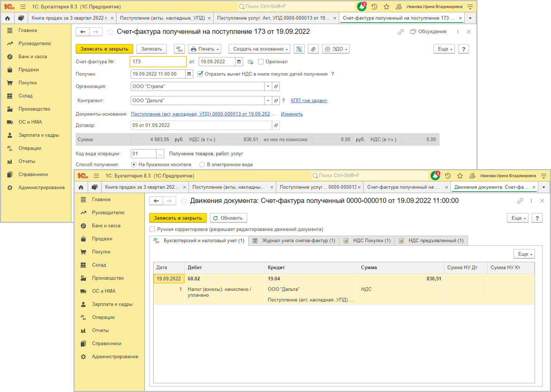Open favorites star in the back window header

click(x=387, y=7)
